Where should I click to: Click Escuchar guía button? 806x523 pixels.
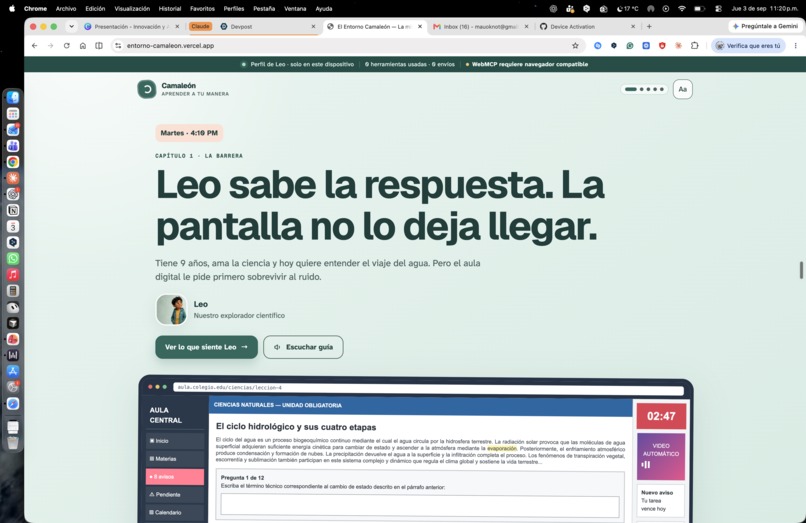click(x=303, y=347)
